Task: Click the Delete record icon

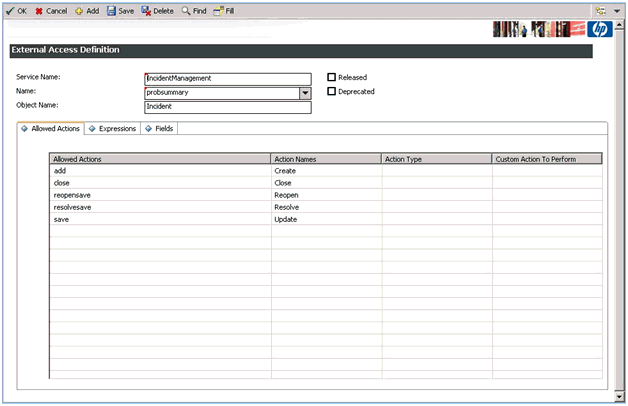Action: click(146, 11)
